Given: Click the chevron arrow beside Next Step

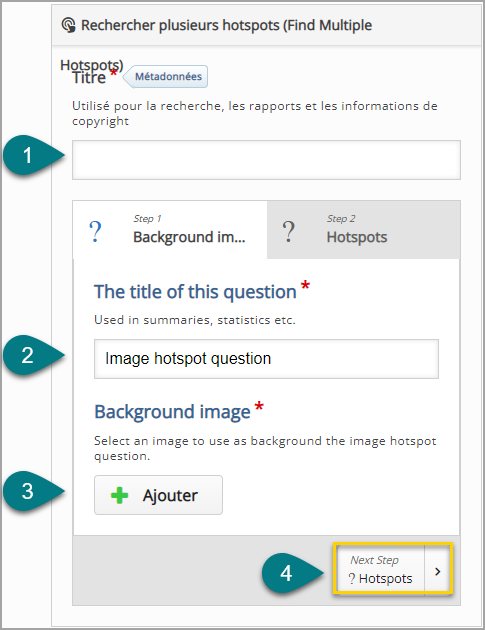Looking at the screenshot, I should pos(438,571).
